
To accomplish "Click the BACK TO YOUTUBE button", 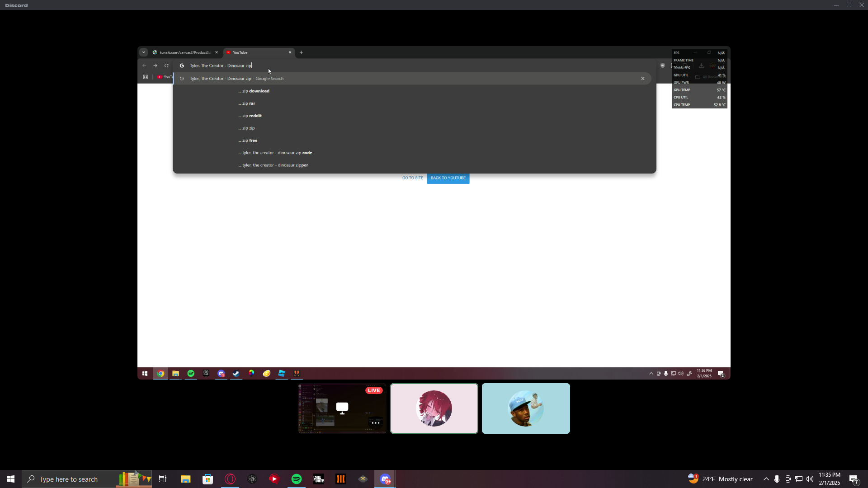I will click(448, 178).
